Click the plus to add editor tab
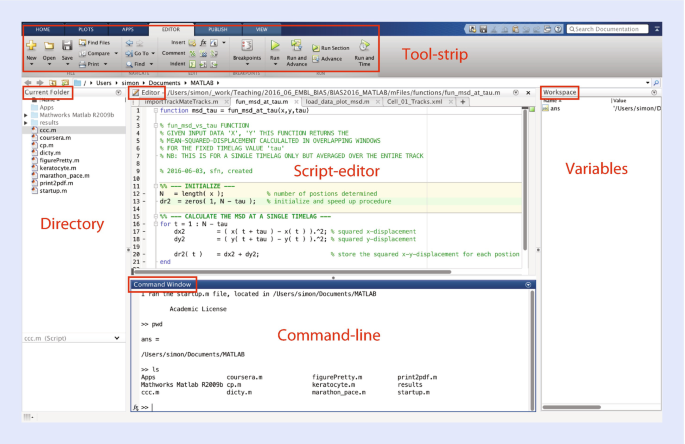 463,101
